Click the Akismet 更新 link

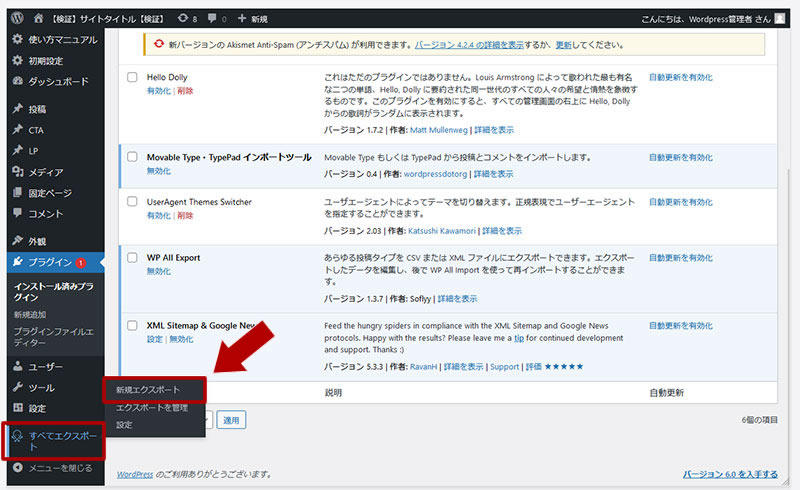564,45
